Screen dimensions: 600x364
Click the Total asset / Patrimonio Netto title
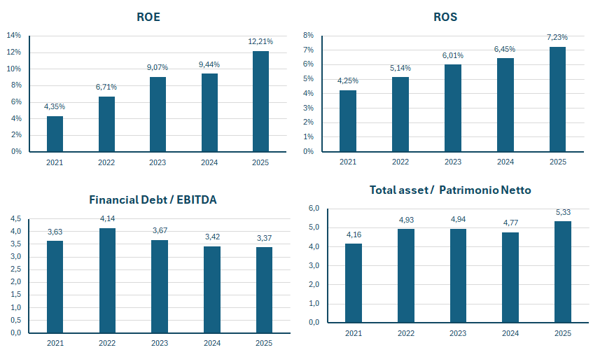(x=450, y=190)
